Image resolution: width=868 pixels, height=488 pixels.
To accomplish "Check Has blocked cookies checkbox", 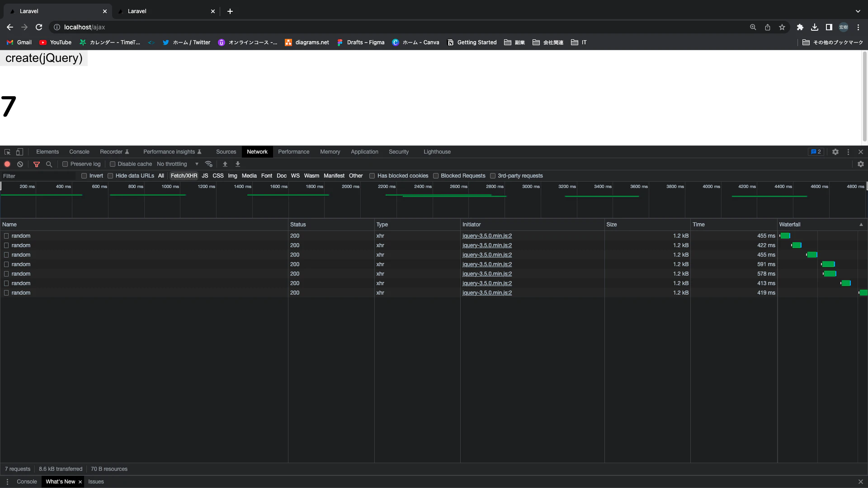I will pyautogui.click(x=372, y=176).
